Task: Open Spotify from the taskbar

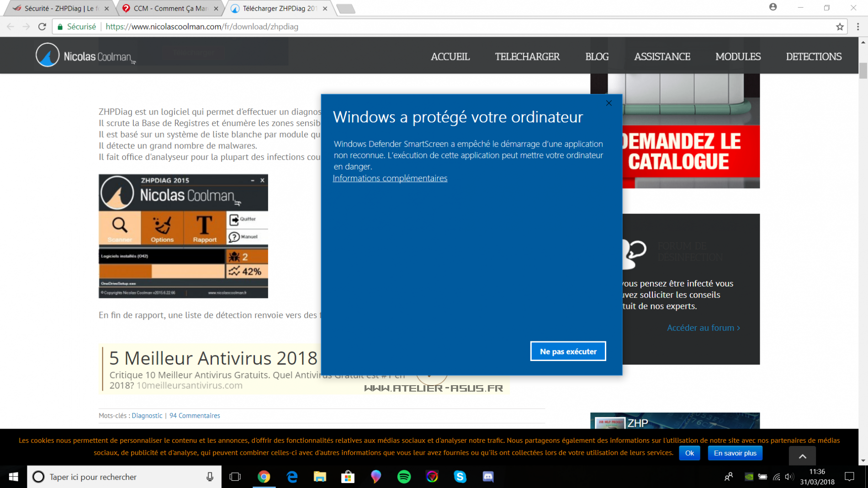Action: coord(404,477)
